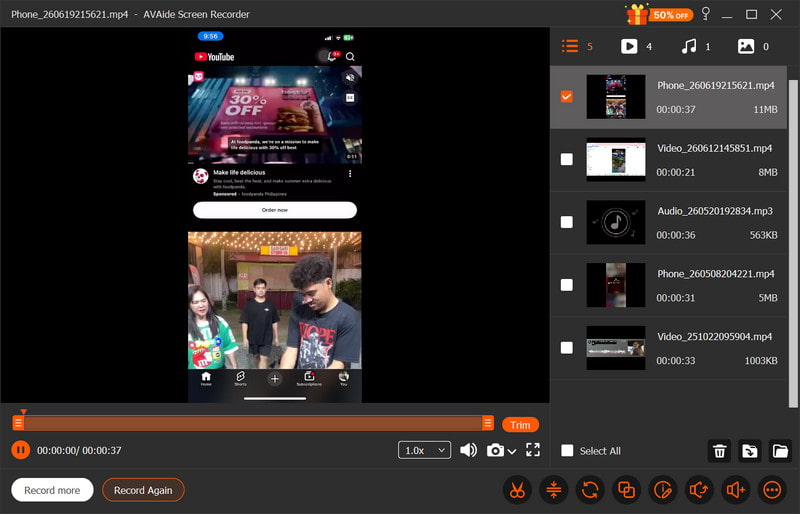Click the import file folder icon
Image resolution: width=800 pixels, height=514 pixels.
(x=749, y=451)
